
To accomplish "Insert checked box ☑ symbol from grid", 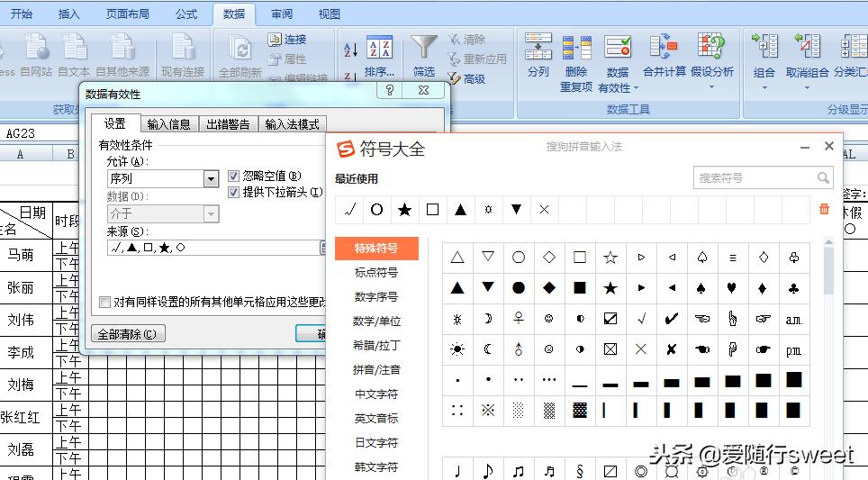I will coord(610,319).
